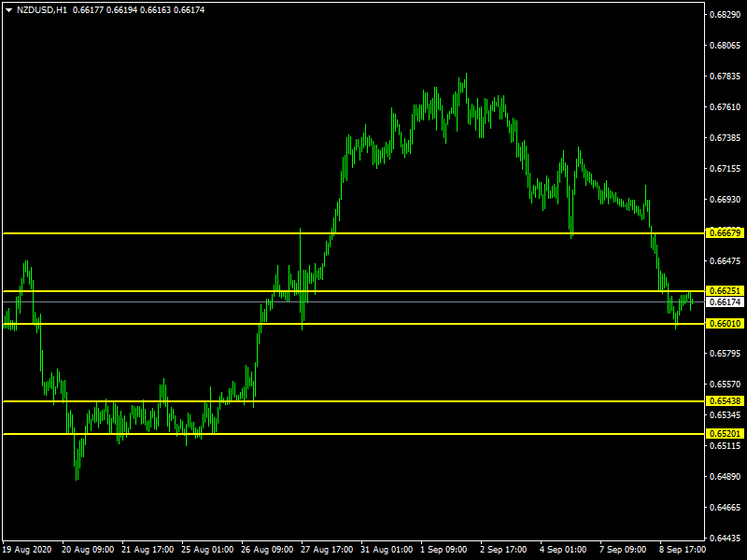Click the 0.67385 price scale value
Screen dimensions: 747x560
(726, 137)
